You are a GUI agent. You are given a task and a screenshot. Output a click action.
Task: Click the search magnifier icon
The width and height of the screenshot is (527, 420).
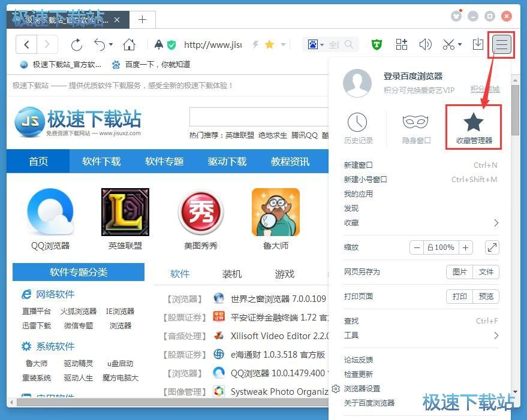point(349,44)
